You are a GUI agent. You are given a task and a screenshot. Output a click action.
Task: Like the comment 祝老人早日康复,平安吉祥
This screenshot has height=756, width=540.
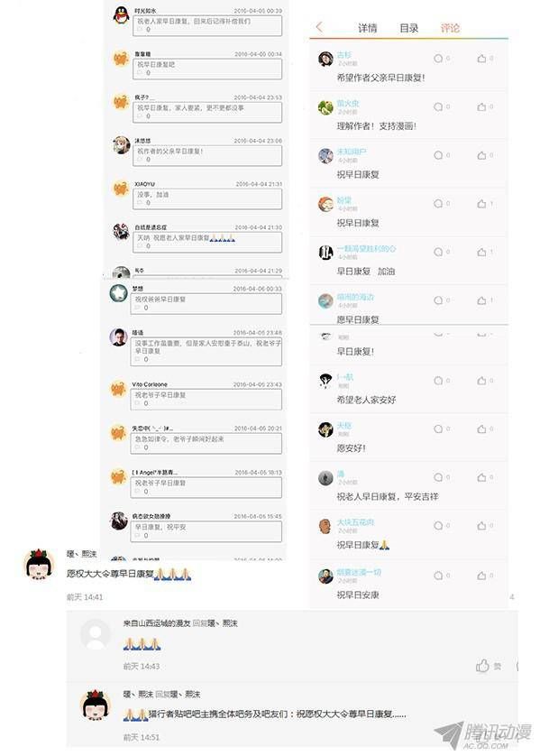(481, 477)
